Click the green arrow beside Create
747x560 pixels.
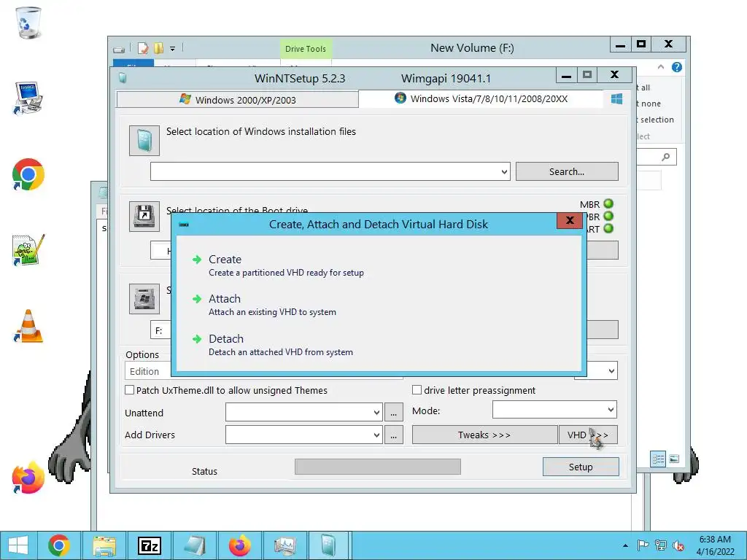point(197,260)
